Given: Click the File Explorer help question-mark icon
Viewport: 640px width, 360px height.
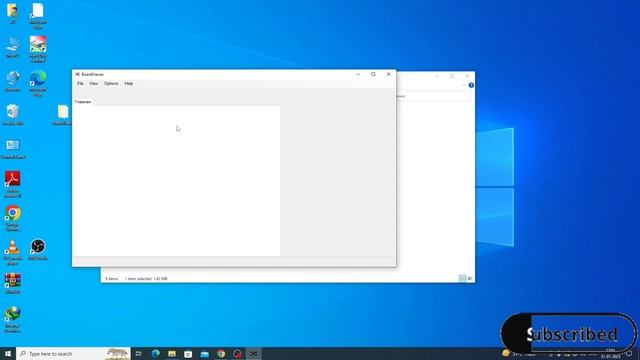Looking at the screenshot, I should click(x=471, y=85).
